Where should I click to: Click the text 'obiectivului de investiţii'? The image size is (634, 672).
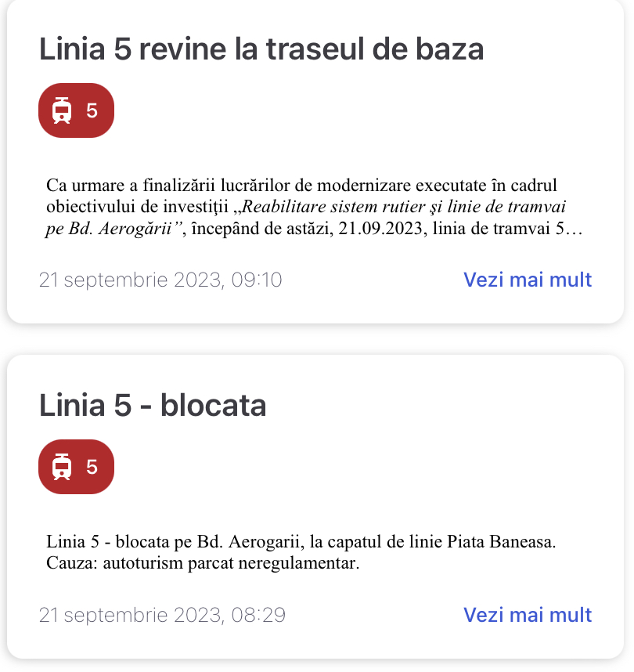(x=137, y=207)
